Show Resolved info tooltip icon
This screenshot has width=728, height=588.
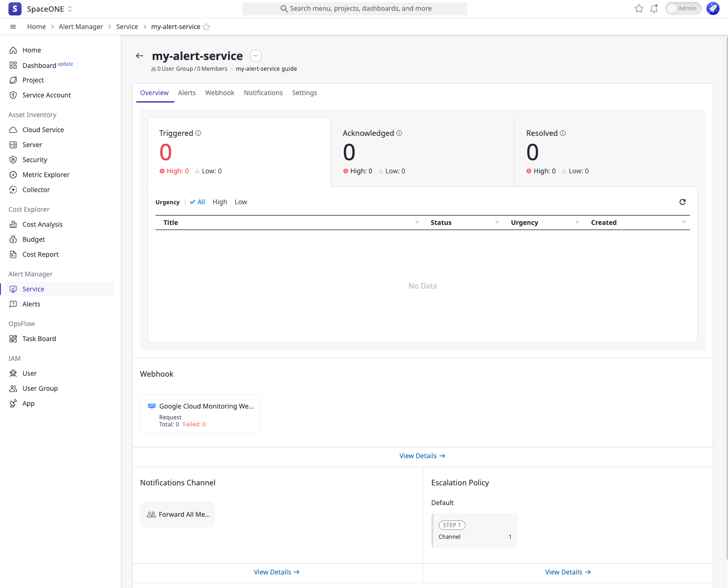(563, 133)
